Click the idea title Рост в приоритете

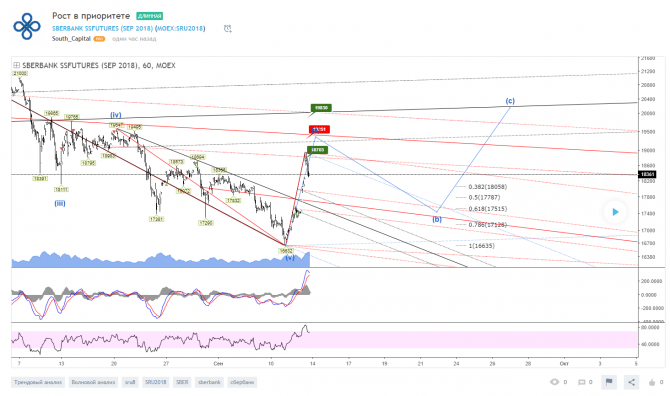coord(91,16)
